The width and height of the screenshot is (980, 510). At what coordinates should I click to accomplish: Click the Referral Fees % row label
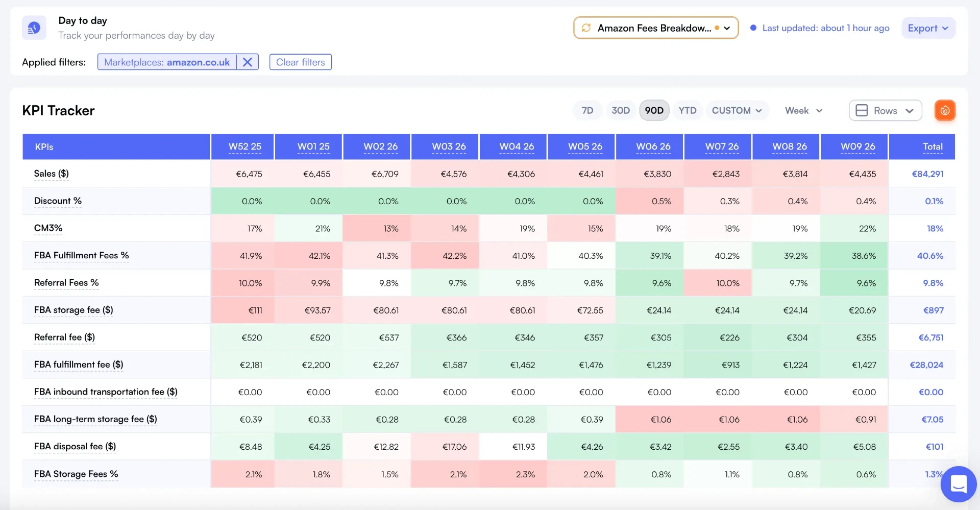66,283
